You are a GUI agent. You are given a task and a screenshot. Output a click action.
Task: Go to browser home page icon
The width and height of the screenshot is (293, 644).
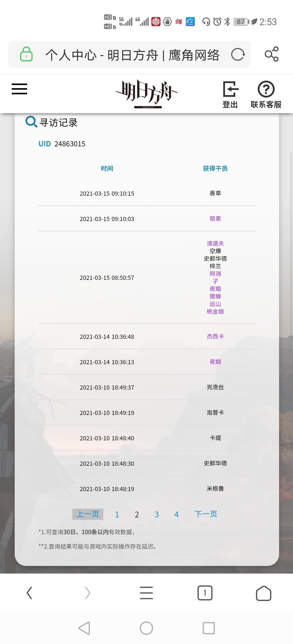tap(263, 593)
